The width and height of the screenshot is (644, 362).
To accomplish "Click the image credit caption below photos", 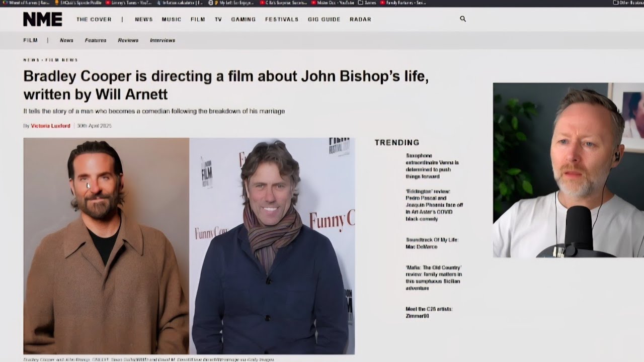I will [149, 359].
